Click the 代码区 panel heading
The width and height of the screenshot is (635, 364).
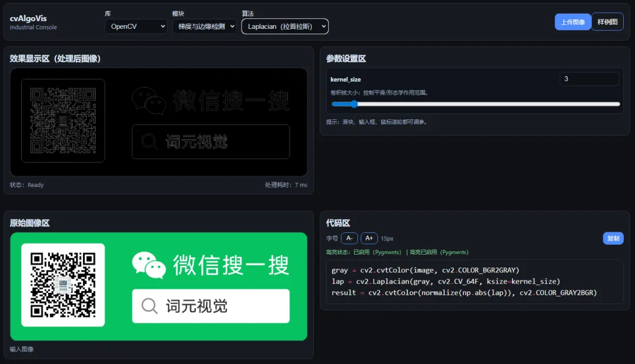click(337, 223)
